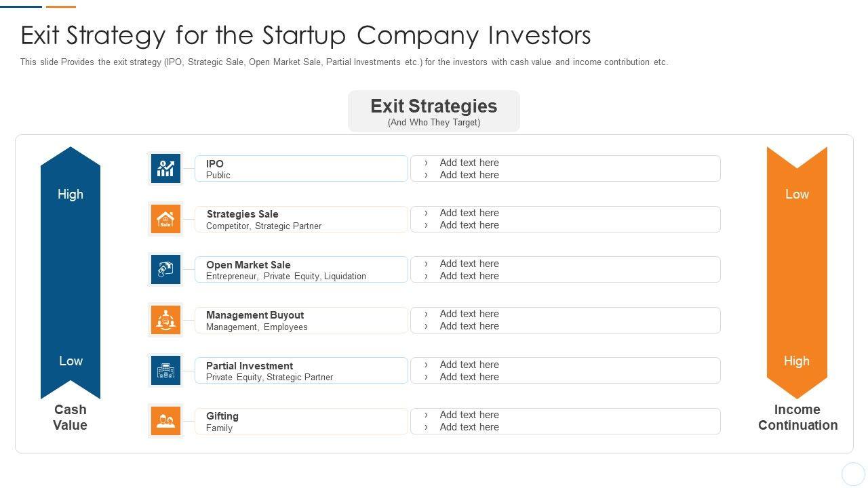The image size is (868, 488).
Task: Select the slide title Exit Strategy heading
Action: (x=306, y=35)
